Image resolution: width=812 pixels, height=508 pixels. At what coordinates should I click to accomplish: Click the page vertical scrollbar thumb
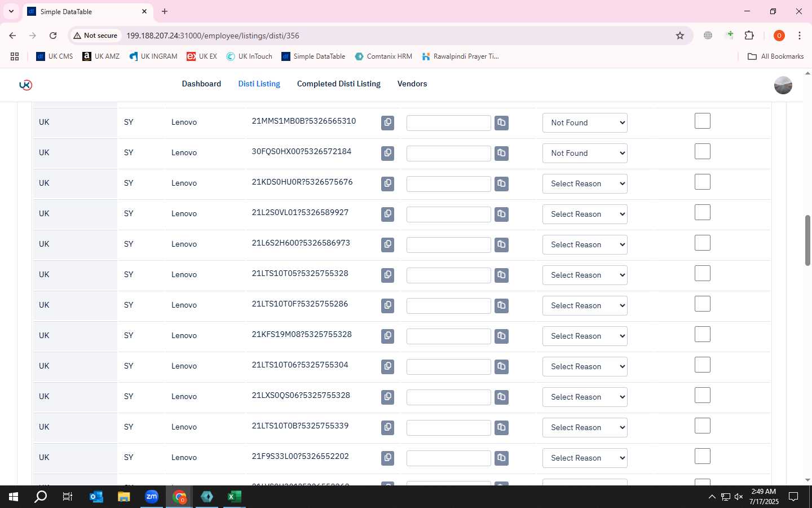[807, 240]
